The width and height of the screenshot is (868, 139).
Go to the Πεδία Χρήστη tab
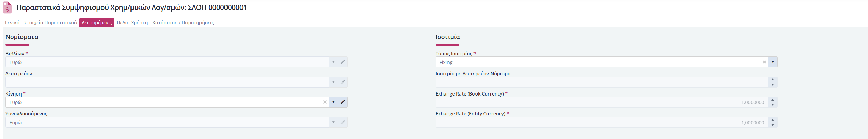[132, 23]
